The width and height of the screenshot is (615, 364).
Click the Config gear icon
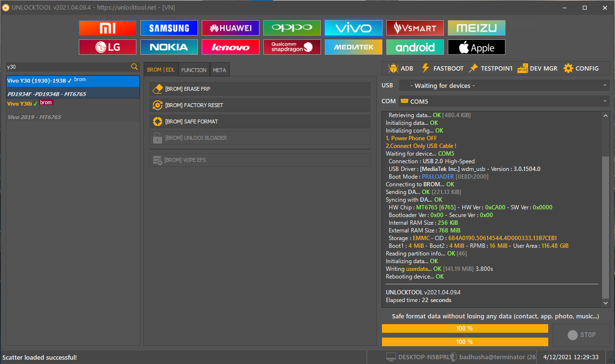tap(568, 68)
